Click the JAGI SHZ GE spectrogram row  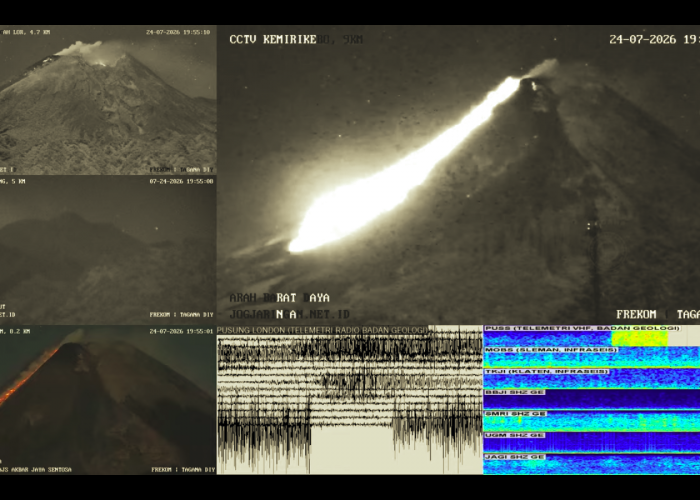point(592,464)
